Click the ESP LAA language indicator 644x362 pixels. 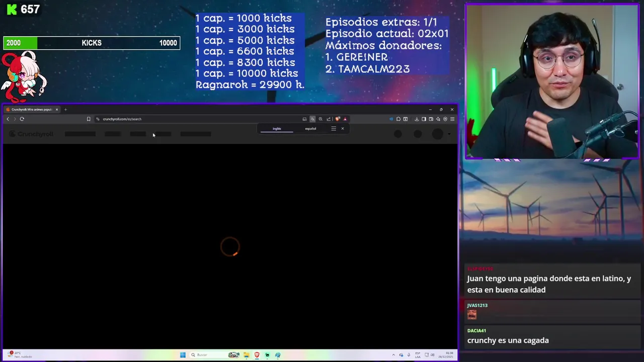pos(418,355)
